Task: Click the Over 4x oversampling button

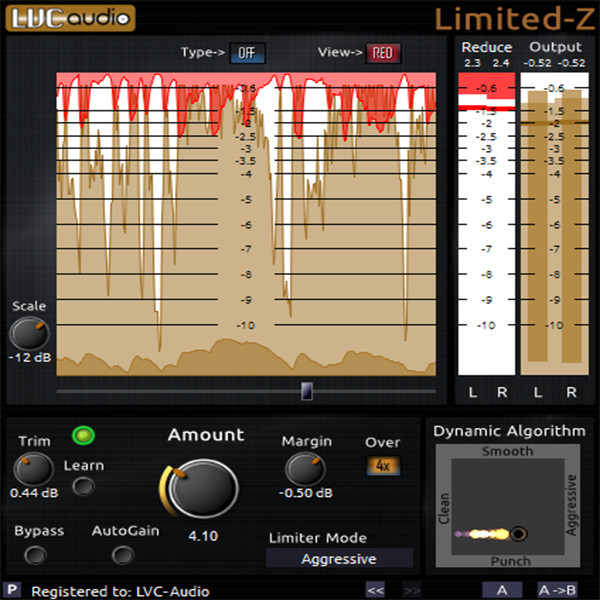Action: (x=381, y=465)
